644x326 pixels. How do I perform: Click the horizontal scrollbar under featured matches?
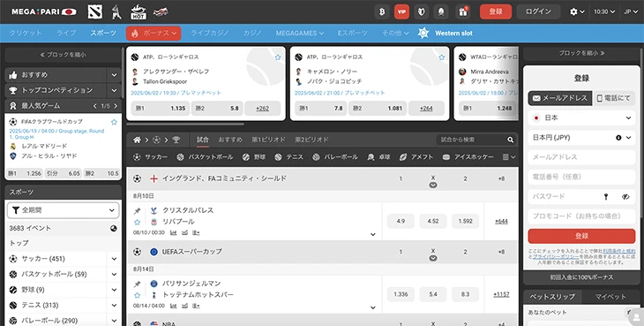[x=185, y=124]
